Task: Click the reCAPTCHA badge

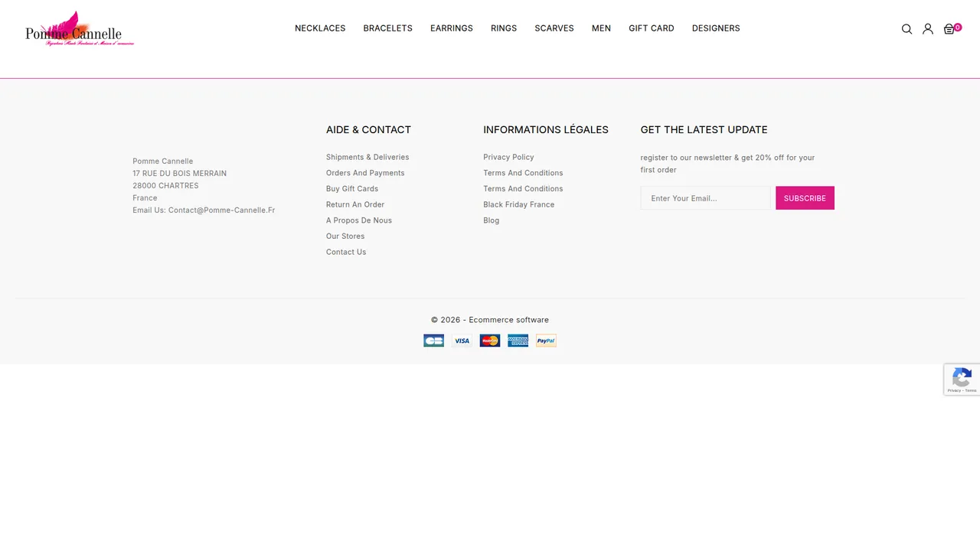Action: [x=962, y=380]
